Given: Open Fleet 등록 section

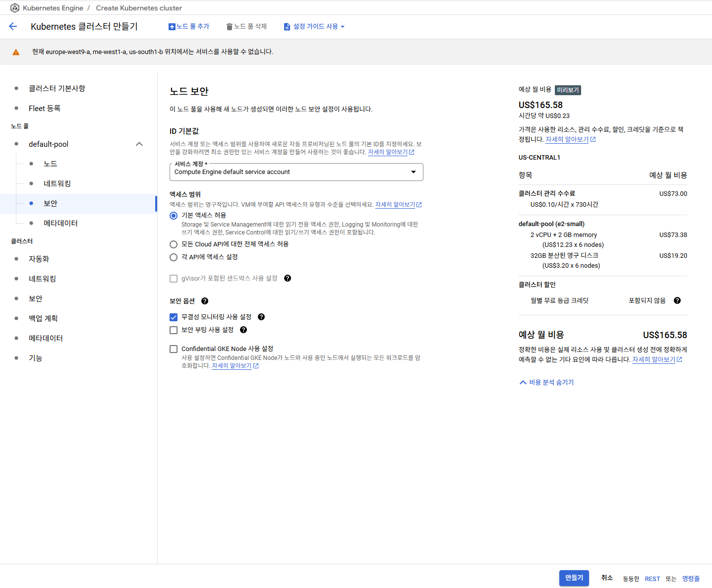Looking at the screenshot, I should click(45, 108).
